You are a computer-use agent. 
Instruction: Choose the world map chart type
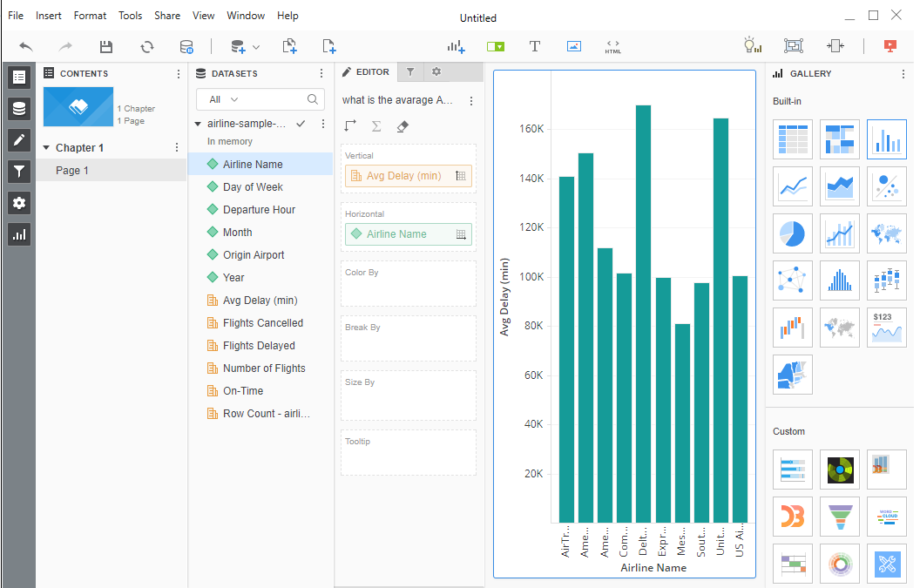click(x=886, y=233)
